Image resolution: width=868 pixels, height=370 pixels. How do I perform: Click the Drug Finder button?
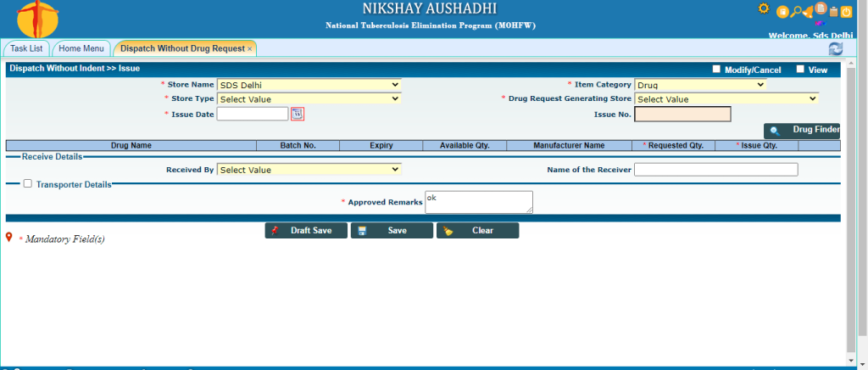[802, 131]
